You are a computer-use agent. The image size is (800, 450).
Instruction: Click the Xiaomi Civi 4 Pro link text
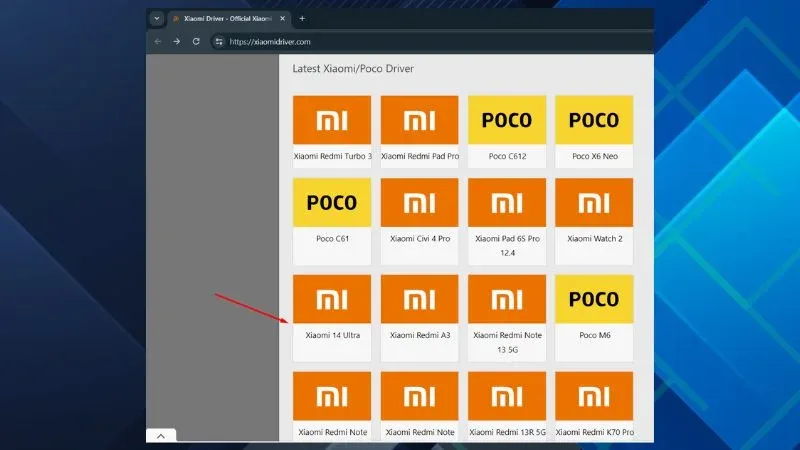(420, 238)
